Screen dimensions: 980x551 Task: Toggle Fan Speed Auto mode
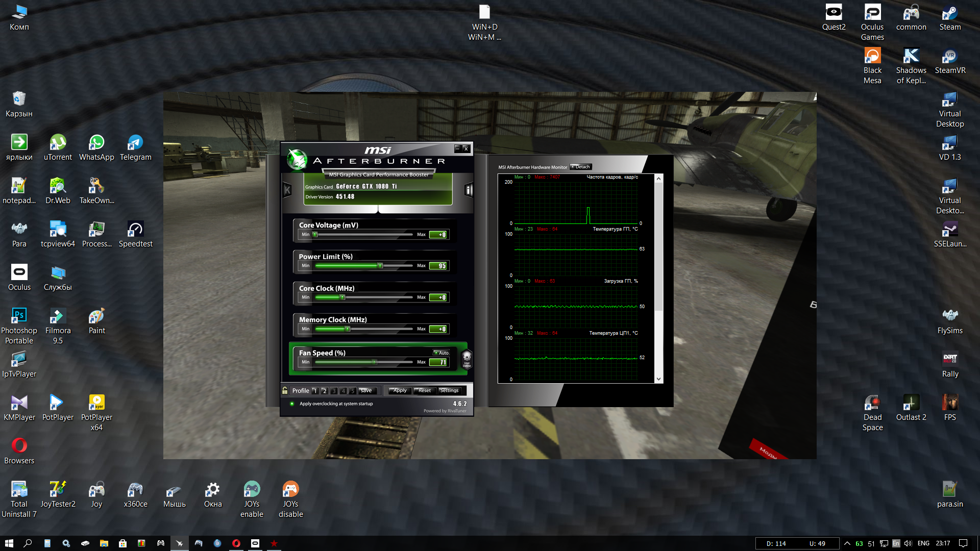click(x=441, y=353)
